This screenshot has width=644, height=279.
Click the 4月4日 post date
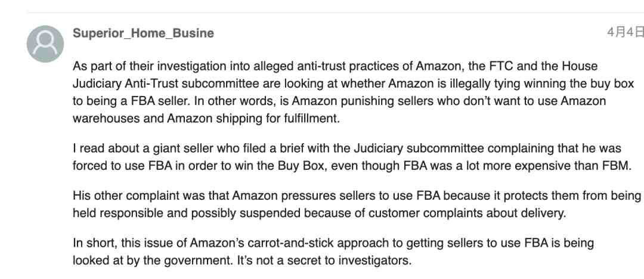pyautogui.click(x=626, y=32)
